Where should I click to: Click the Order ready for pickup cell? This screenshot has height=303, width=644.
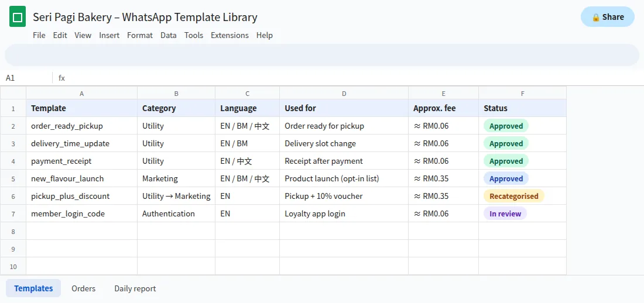[x=344, y=126]
